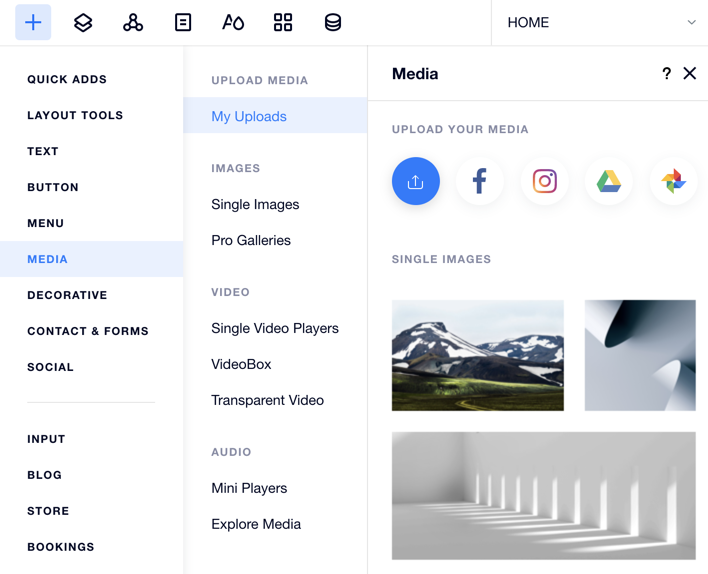This screenshot has width=708, height=574.
Task: Click the blue upload media button
Action: point(415,181)
